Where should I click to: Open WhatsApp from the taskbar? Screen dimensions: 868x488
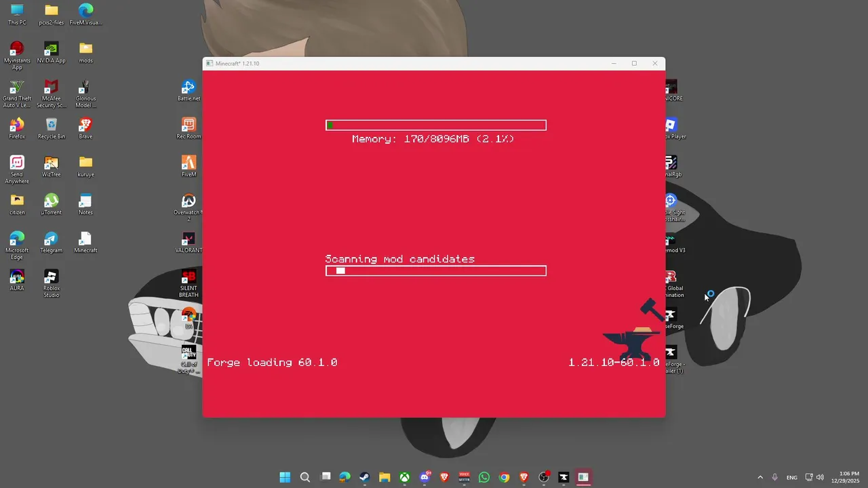click(x=484, y=477)
